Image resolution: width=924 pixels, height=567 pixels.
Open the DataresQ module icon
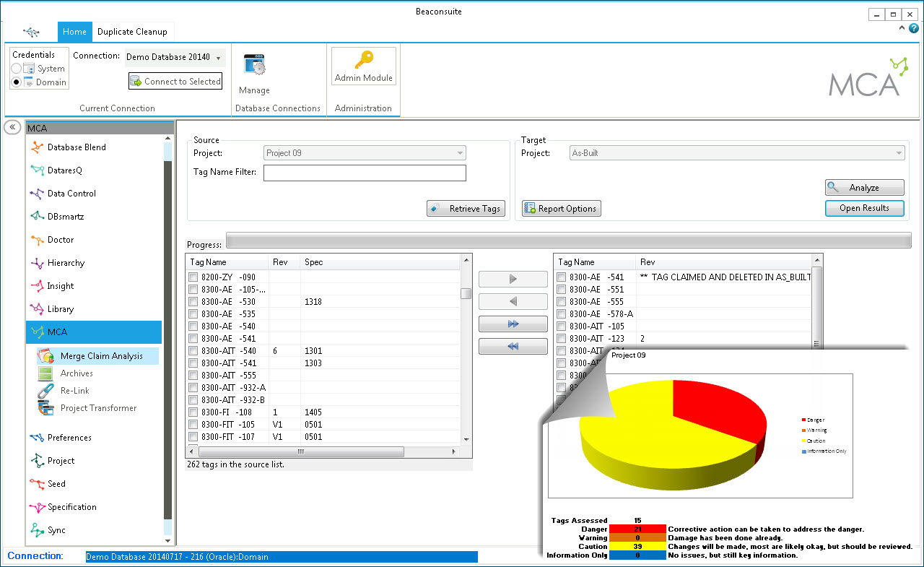pyautogui.click(x=38, y=170)
